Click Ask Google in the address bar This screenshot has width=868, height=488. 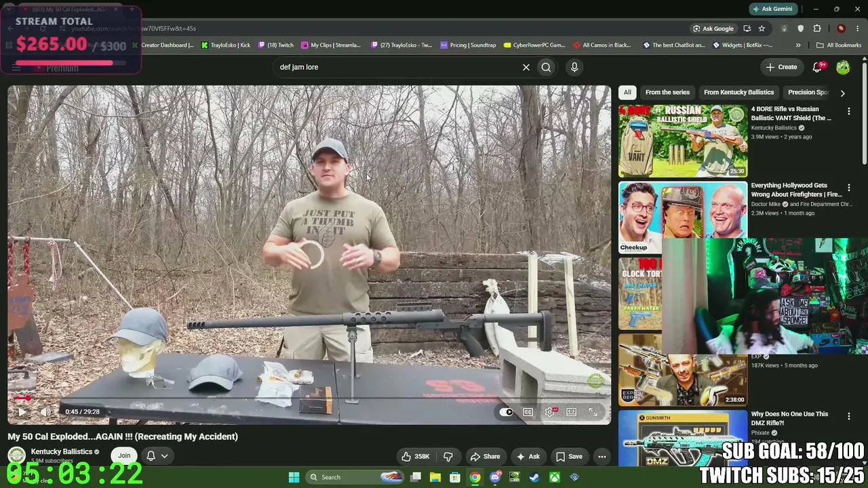coord(713,28)
